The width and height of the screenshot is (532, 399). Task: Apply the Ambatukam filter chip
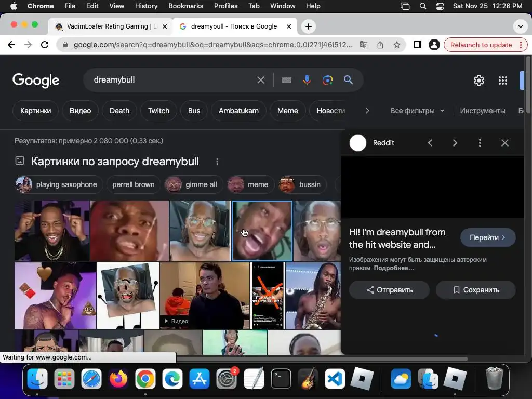(x=238, y=111)
